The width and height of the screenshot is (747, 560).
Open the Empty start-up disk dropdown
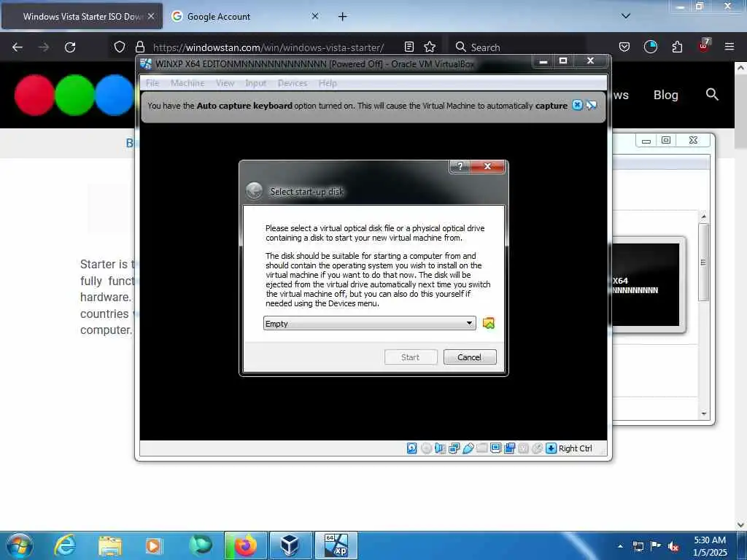[369, 323]
